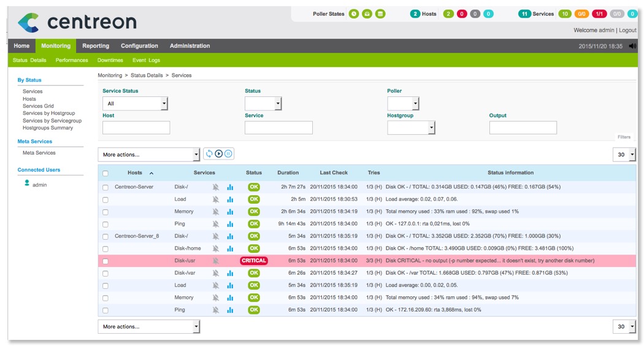This screenshot has width=644, height=346.
Task: Click the first Poller States clock icon
Action: pos(354,14)
